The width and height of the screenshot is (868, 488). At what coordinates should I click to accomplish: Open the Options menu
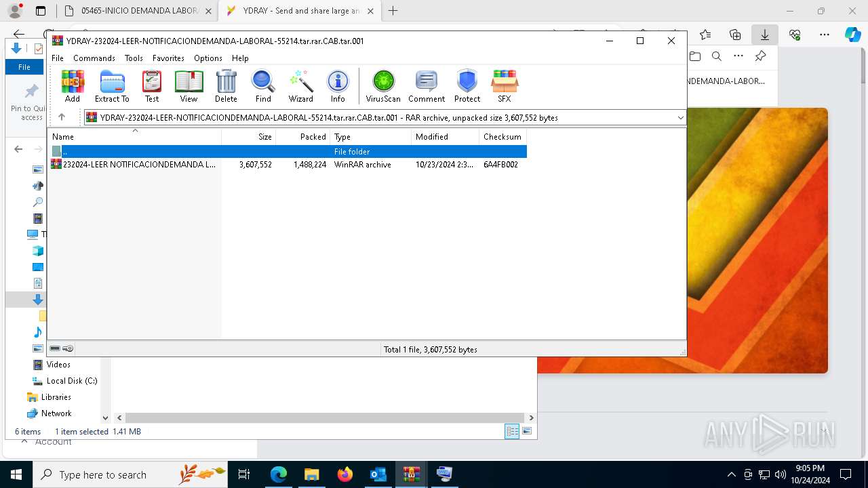tap(208, 58)
